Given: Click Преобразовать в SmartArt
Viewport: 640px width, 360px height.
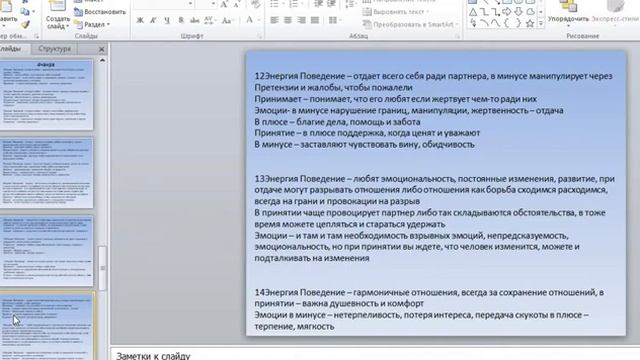Looking at the screenshot, I should [x=410, y=24].
